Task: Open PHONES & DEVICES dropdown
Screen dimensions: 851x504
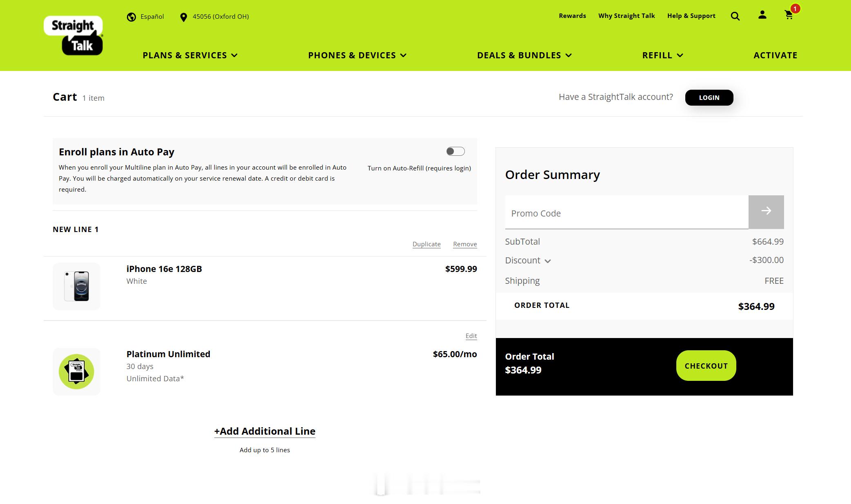Action: tap(357, 55)
